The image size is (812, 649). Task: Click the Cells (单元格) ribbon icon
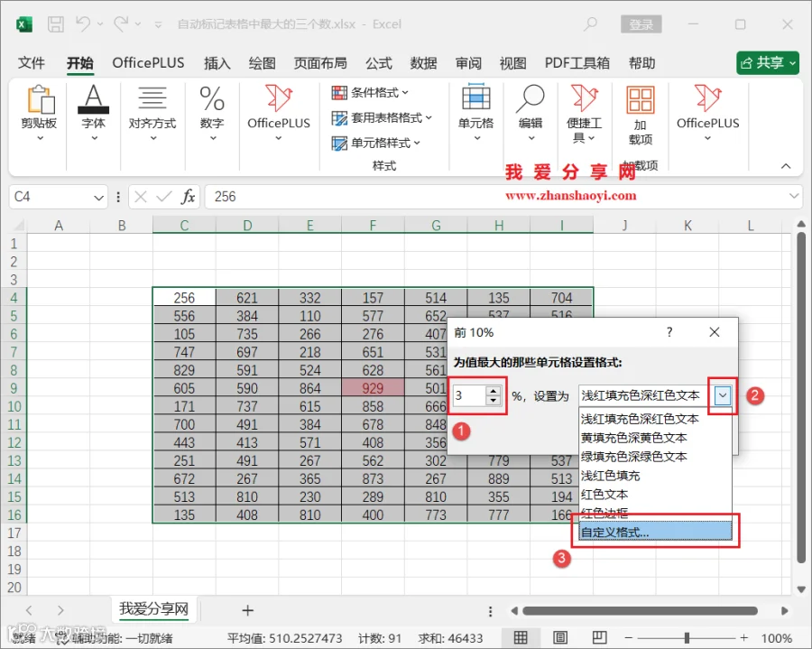click(x=475, y=113)
